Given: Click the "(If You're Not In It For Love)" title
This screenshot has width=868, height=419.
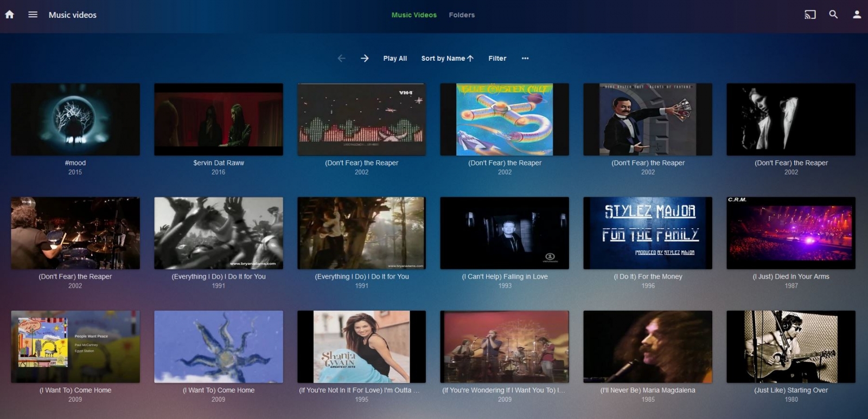Looking at the screenshot, I should 359,390.
